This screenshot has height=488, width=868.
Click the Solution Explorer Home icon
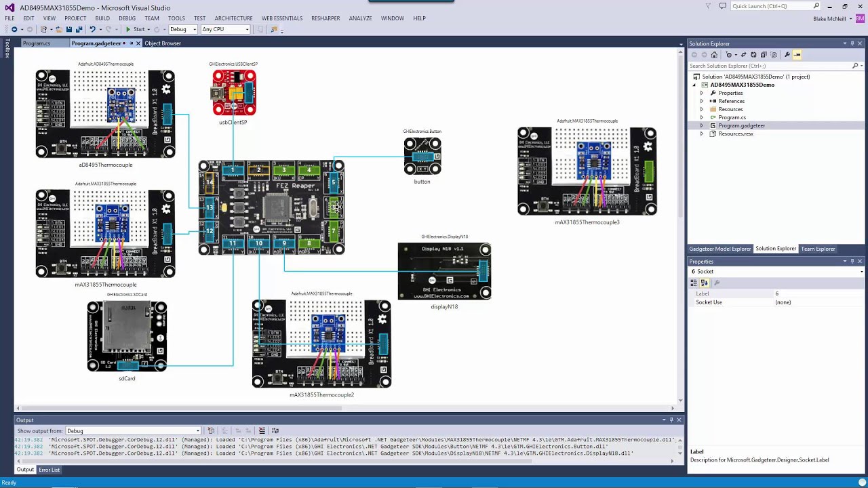pos(714,55)
